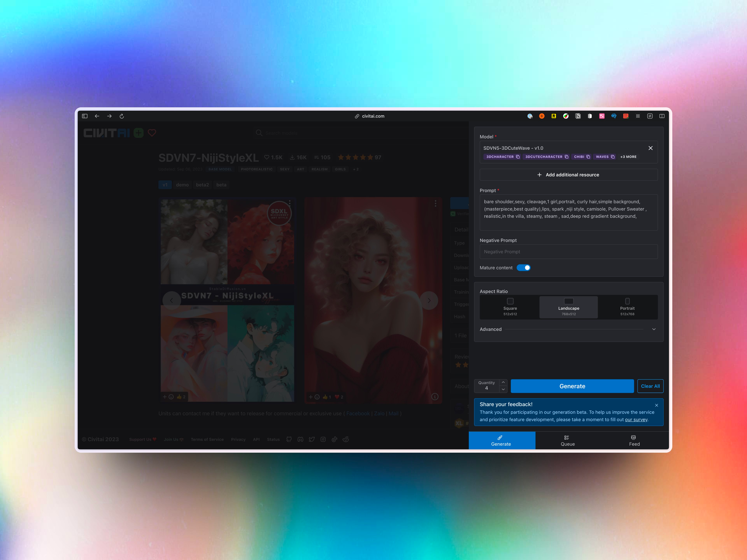The image size is (747, 560).
Task: Select the Square 512x512 aspect ratio
Action: (x=510, y=307)
